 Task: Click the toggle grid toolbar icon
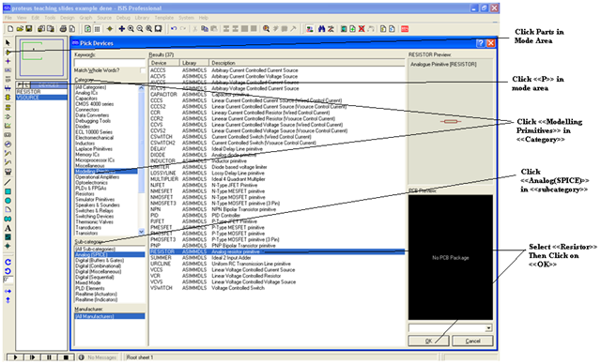[x=98, y=29]
